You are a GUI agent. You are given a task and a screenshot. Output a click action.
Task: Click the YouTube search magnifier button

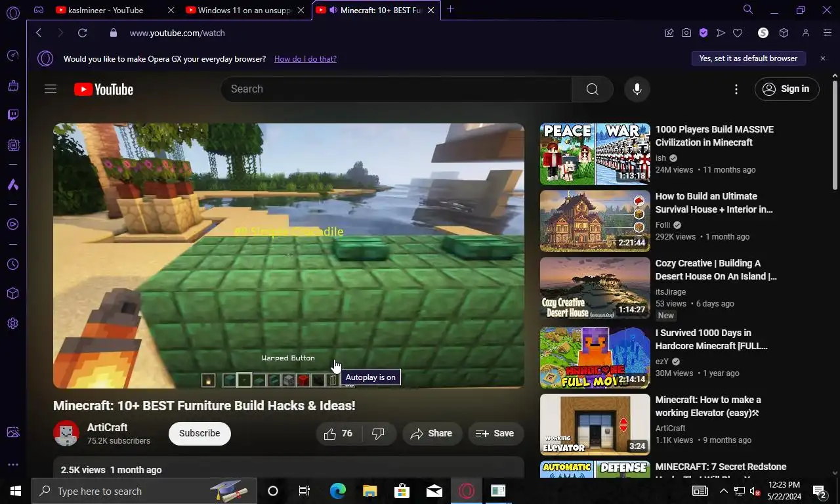[592, 89]
